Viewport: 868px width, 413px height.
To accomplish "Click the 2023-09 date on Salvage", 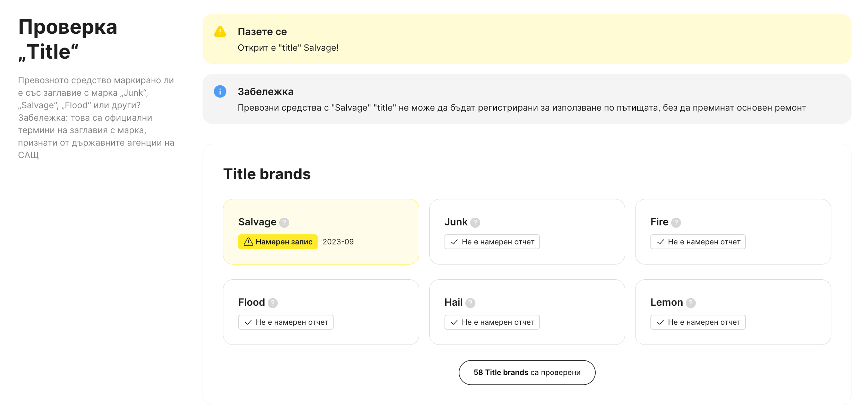I will [338, 242].
